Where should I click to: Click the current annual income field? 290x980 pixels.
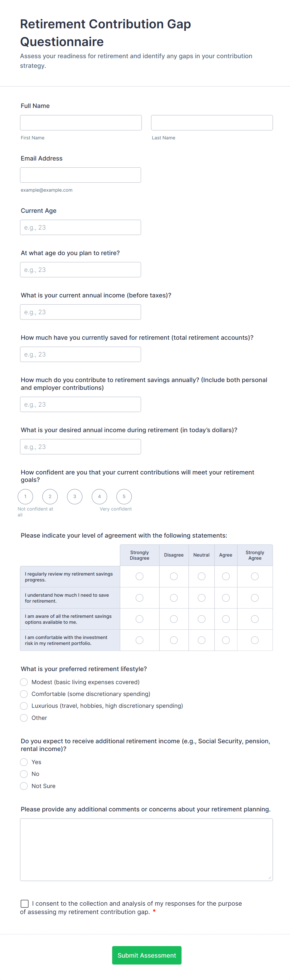coord(80,312)
